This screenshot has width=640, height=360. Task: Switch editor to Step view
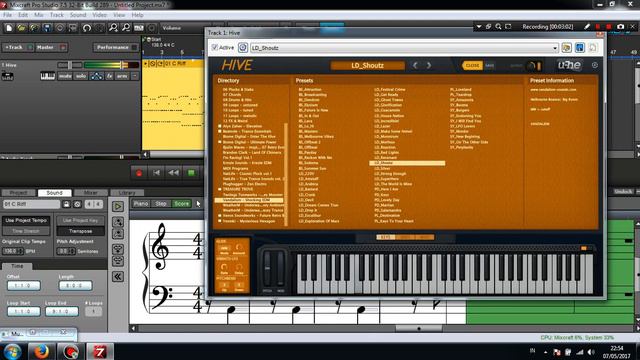[x=161, y=203]
